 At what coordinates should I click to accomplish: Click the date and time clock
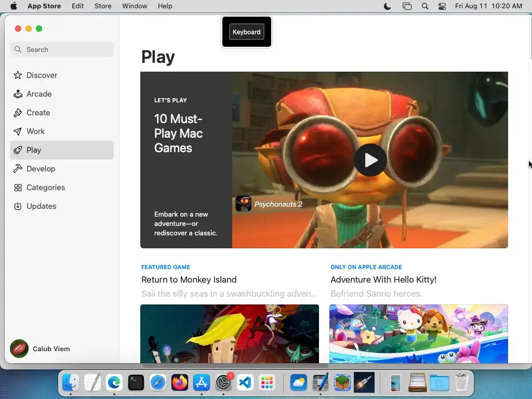tap(488, 6)
